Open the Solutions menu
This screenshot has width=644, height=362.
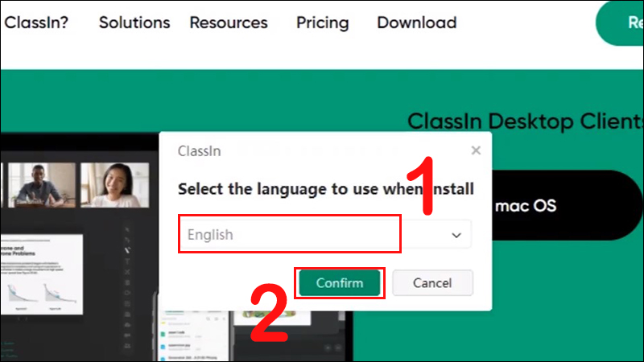tap(134, 23)
